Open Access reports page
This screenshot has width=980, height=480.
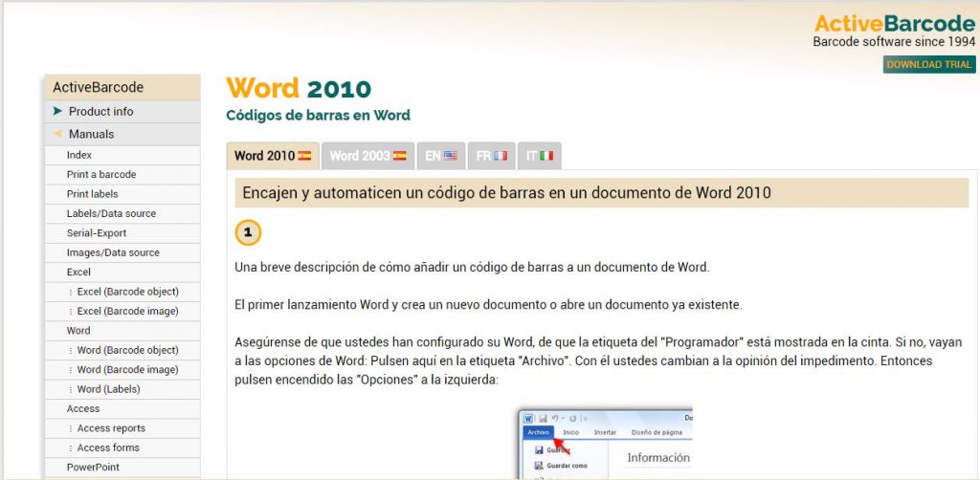coord(122,428)
